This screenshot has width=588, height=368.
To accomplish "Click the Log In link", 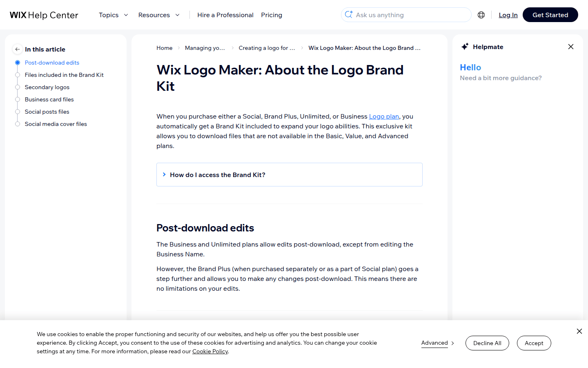I will pos(508,15).
